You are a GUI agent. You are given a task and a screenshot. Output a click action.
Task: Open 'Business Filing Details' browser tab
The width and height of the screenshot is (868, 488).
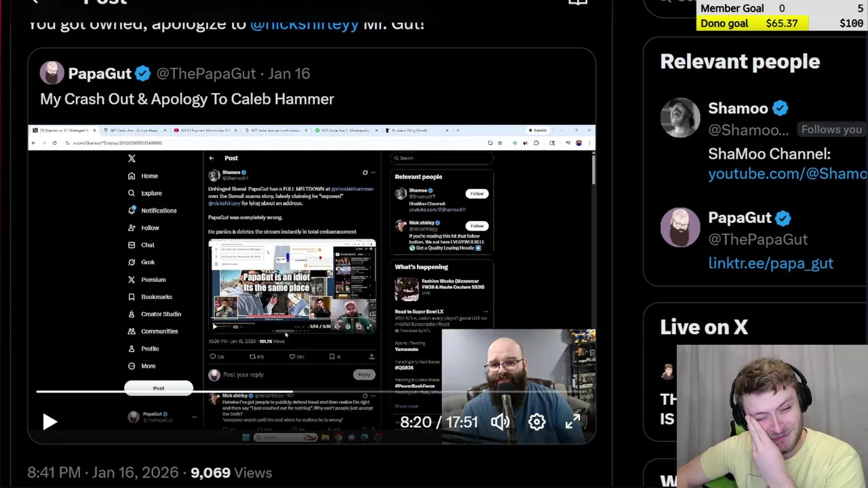pyautogui.click(x=416, y=130)
